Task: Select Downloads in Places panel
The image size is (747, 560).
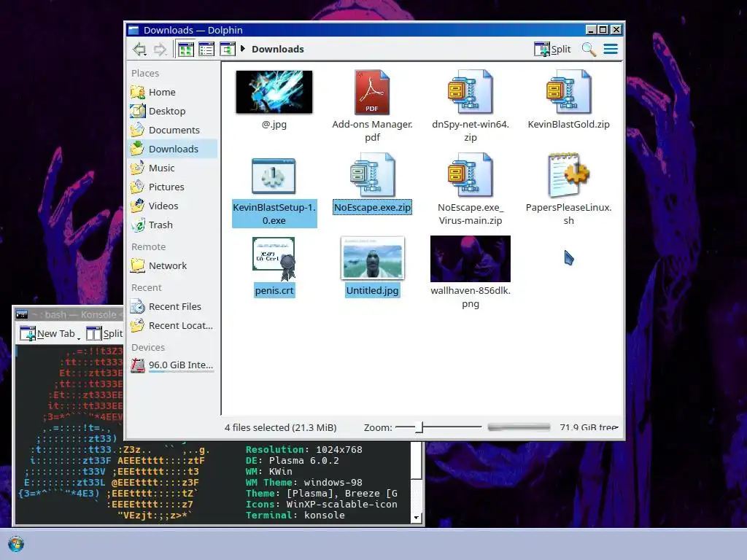Action: click(174, 149)
